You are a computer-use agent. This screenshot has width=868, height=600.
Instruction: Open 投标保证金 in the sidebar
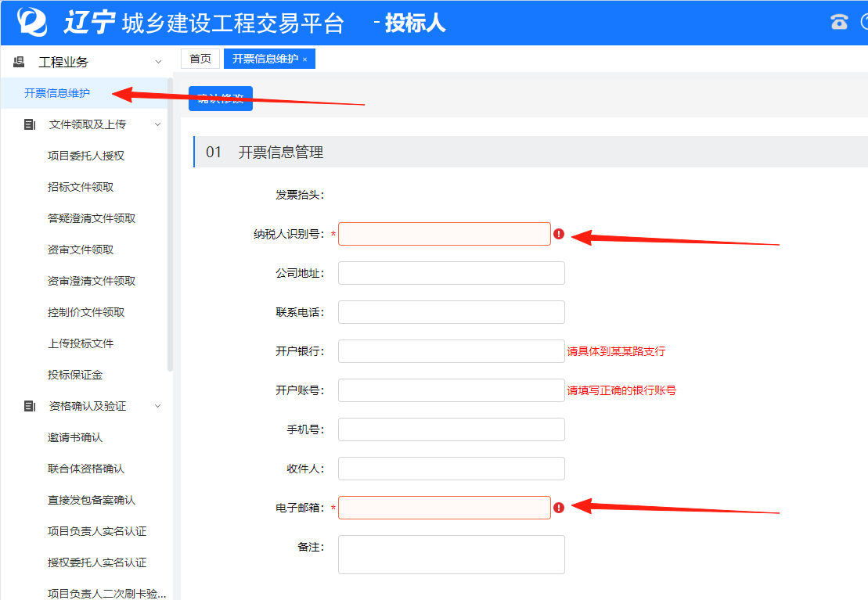(x=75, y=375)
